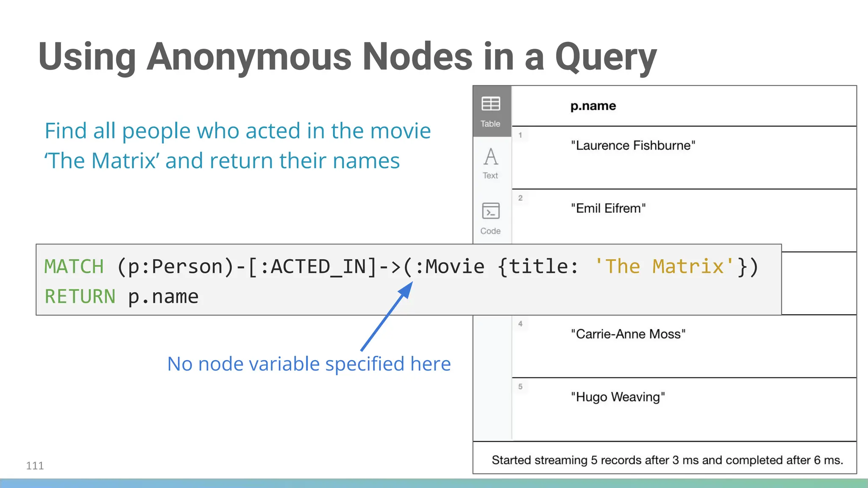868x488 pixels.
Task: Select the "Hugo Weaving" result cell
Action: [618, 397]
